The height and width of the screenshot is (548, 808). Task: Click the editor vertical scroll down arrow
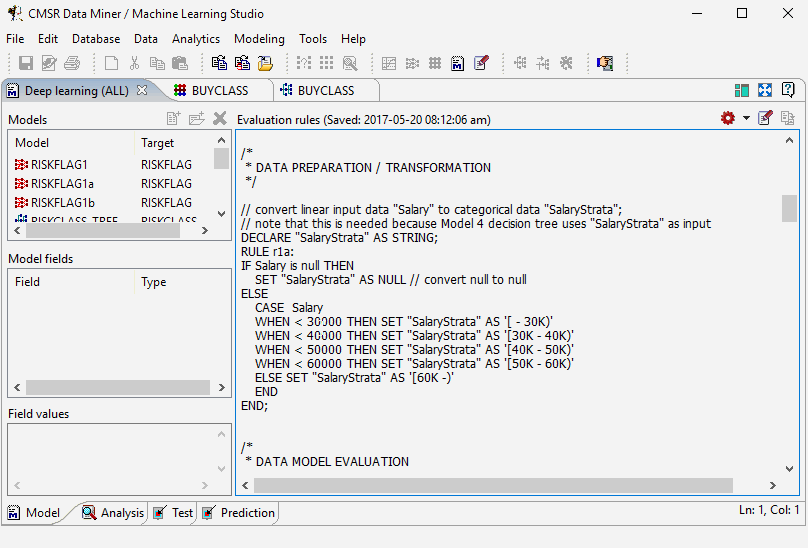[789, 469]
